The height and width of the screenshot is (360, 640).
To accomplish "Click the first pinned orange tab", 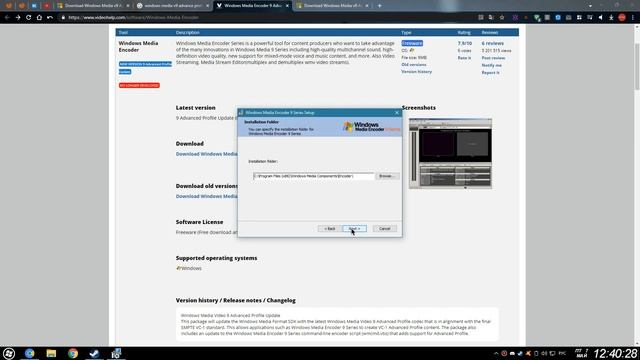I will coord(9,6).
